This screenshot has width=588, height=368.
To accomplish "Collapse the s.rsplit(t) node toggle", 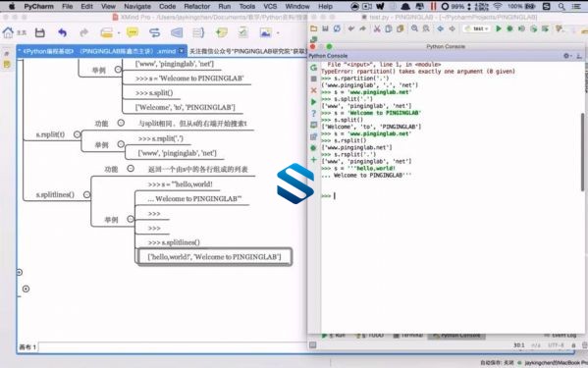I will point(77,134).
